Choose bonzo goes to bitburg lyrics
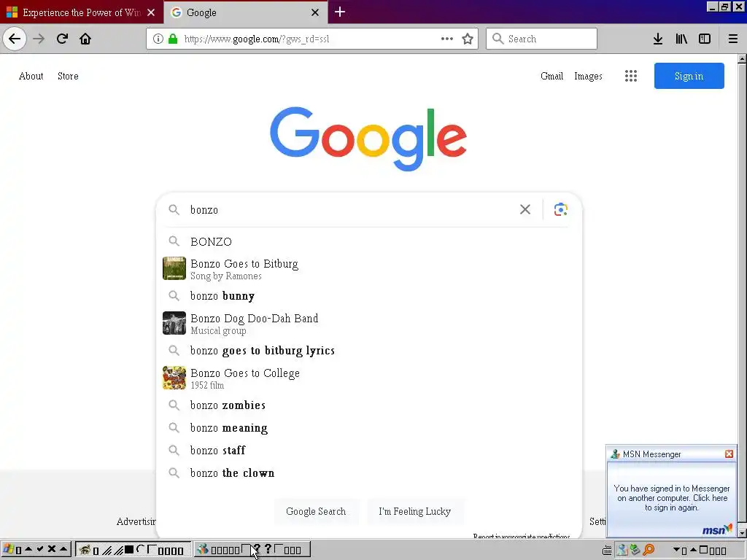Screen dimensions: 747x560 tap(368, 351)
